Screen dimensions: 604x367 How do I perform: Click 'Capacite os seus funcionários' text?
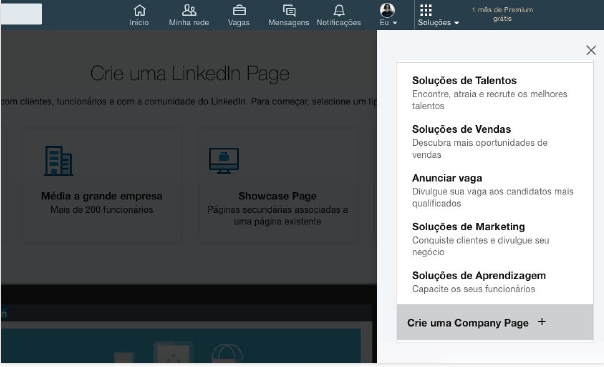coord(473,289)
